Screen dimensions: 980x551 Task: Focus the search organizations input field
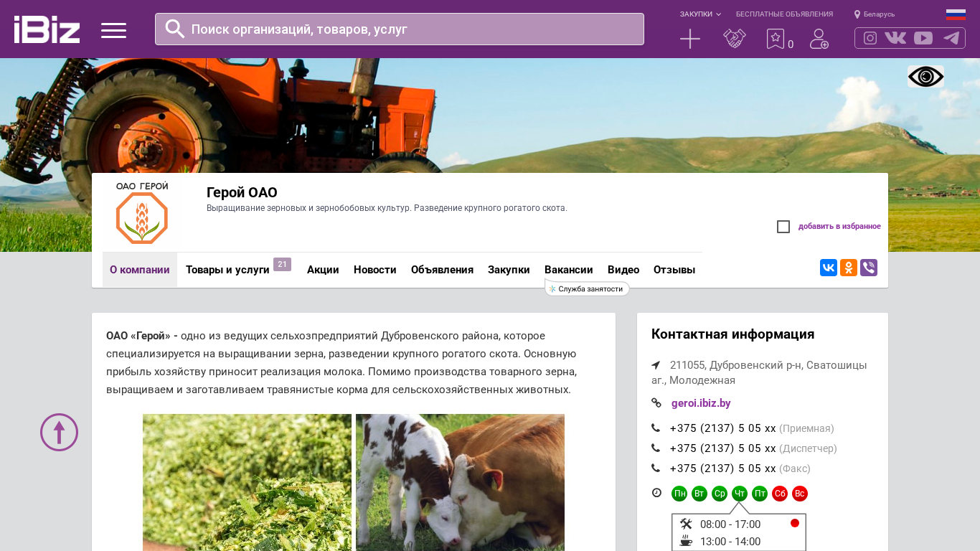click(x=400, y=29)
